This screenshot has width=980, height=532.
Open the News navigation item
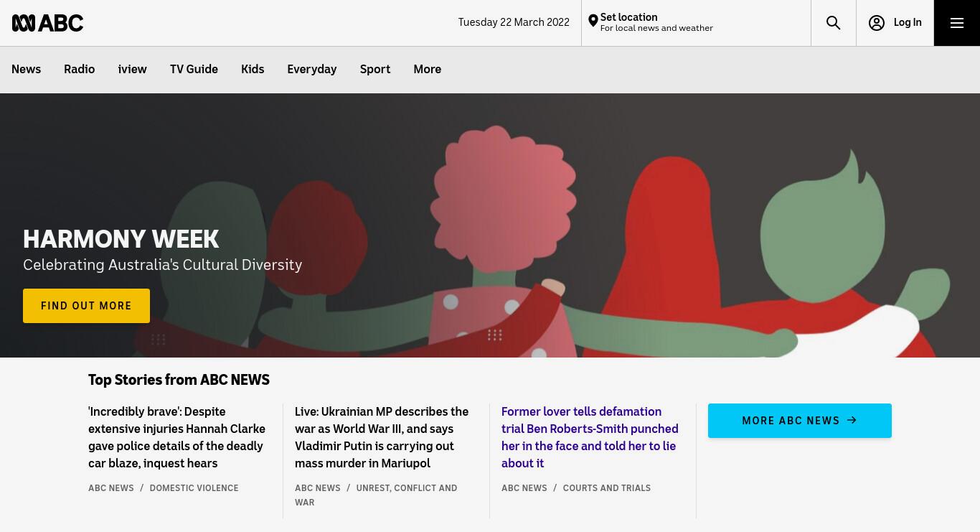(26, 70)
